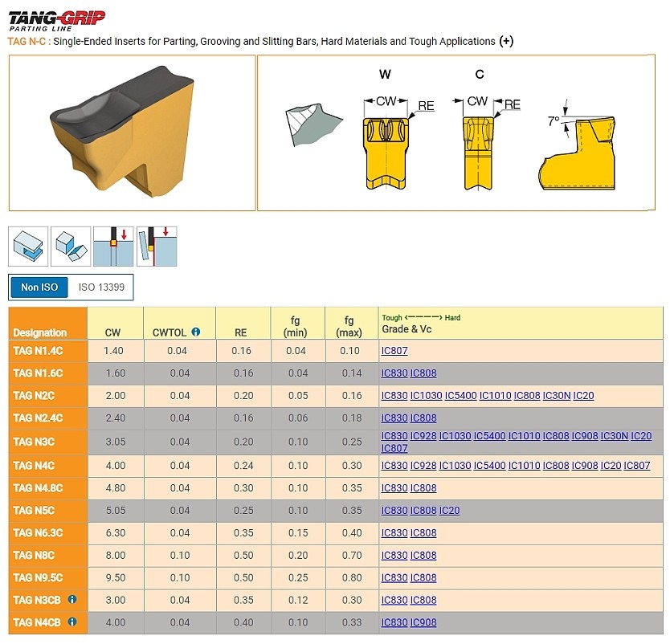Select the TAG N2C designation cell
The image size is (670, 644).
pyautogui.click(x=48, y=396)
